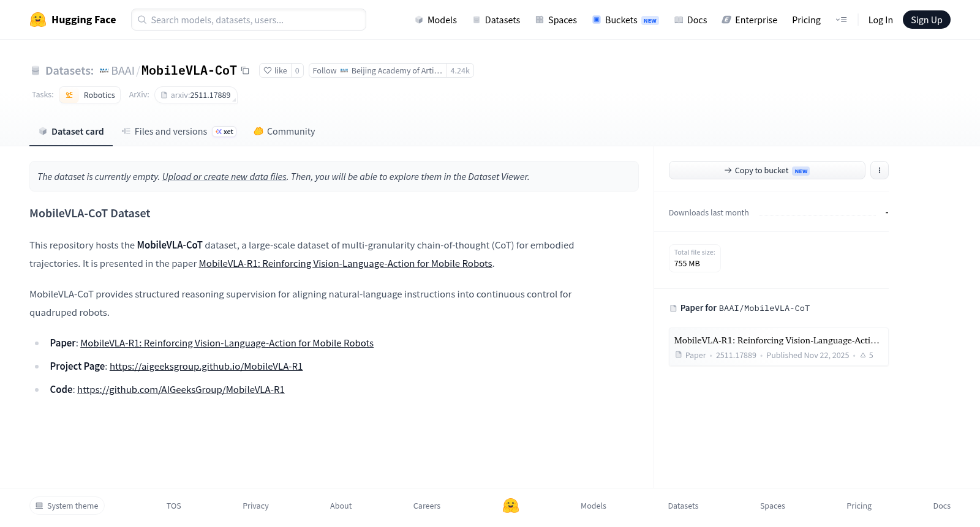Click the like count showing 0
The width and height of the screenshot is (980, 527).
tap(297, 70)
